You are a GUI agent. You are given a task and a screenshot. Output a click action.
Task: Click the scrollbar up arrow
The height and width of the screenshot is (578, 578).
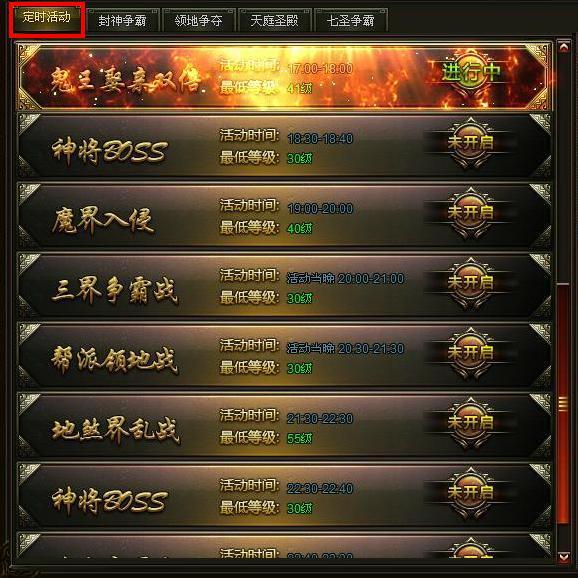pyautogui.click(x=564, y=47)
